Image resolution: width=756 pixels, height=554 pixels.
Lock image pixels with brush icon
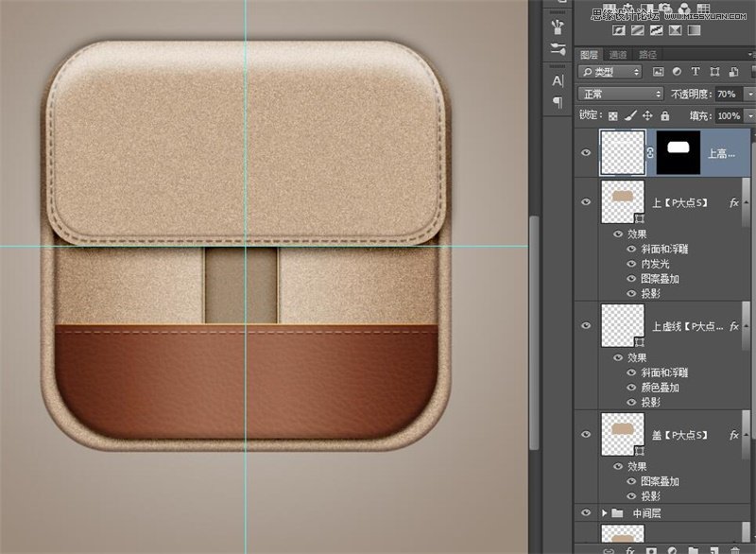(630, 115)
